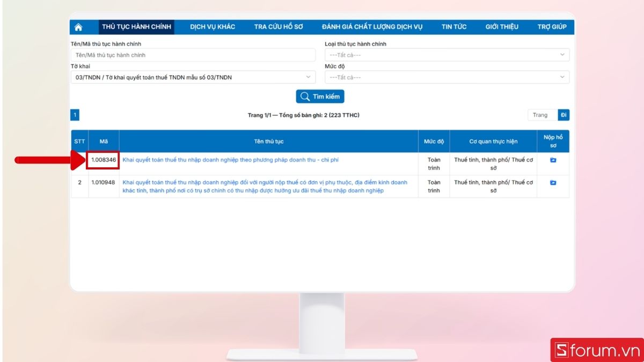Screen dimensions: 644x362
Task: Click Nộp hồ sơ folder icon for 1.008346
Action: click(x=553, y=160)
